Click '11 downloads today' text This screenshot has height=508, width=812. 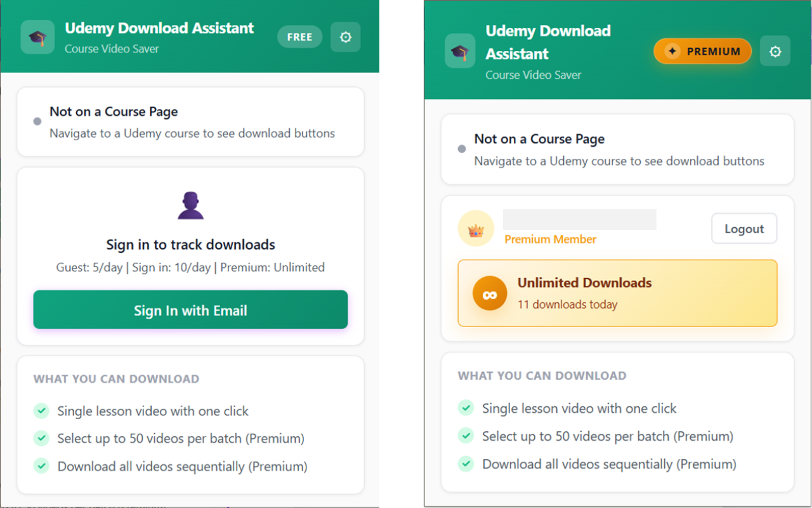coord(567,304)
